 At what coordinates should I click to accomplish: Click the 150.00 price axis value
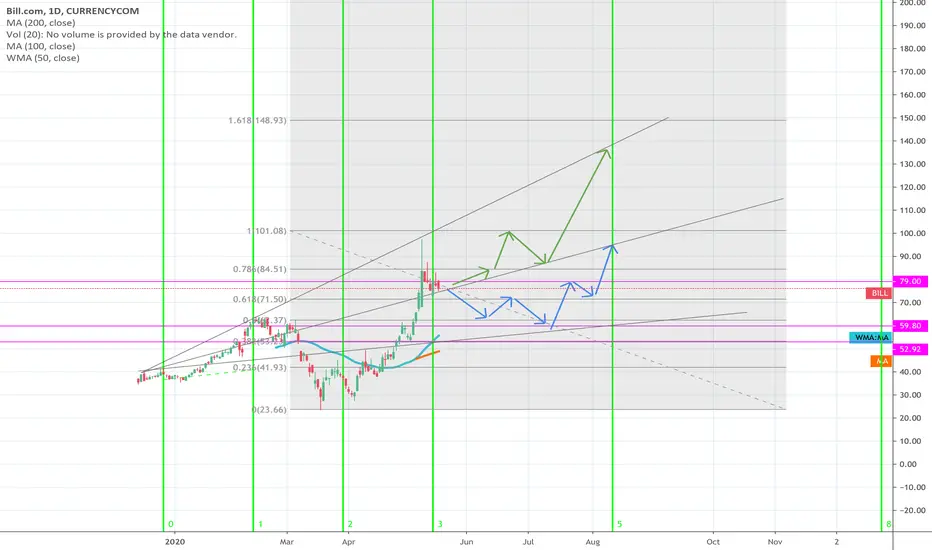click(x=913, y=118)
